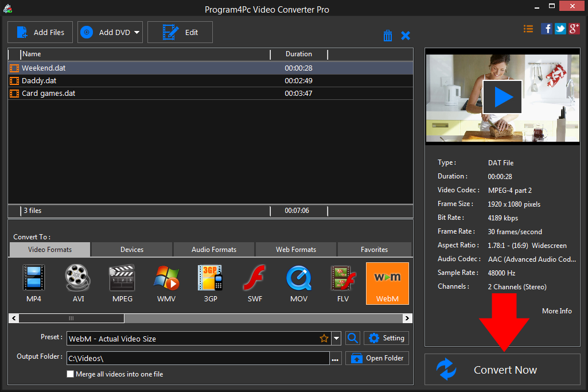Click the blue X clear list icon
This screenshot has height=392, width=588.
coord(406,36)
